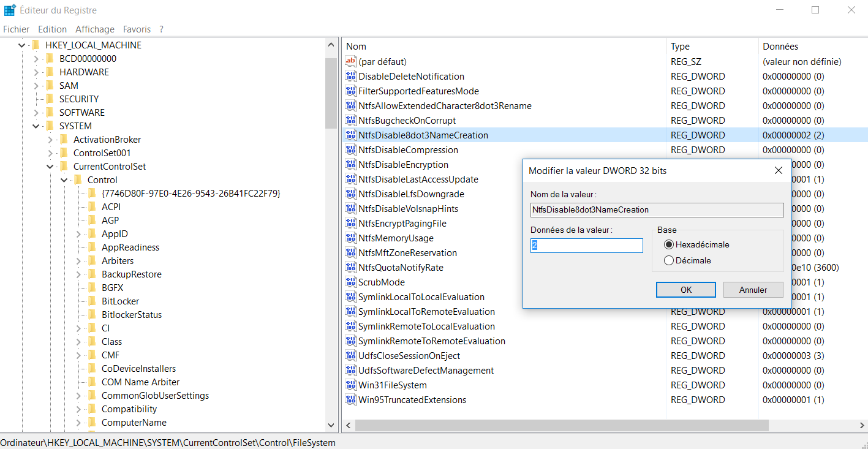868x449 pixels.
Task: Select the icon next to NtfsBugcheckOnCorrupt
Action: (x=351, y=121)
